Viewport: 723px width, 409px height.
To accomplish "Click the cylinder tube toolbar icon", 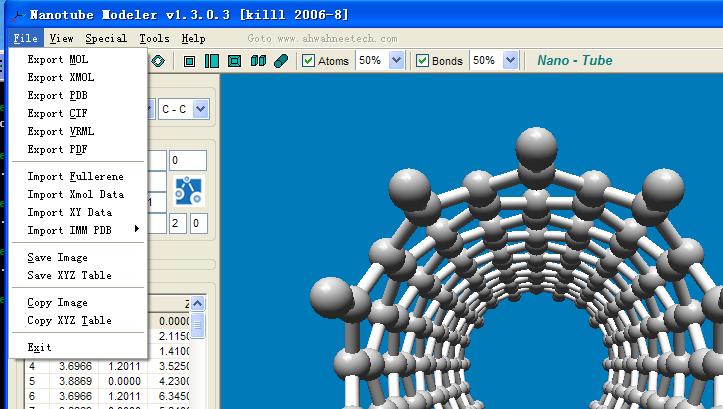I will (x=281, y=61).
